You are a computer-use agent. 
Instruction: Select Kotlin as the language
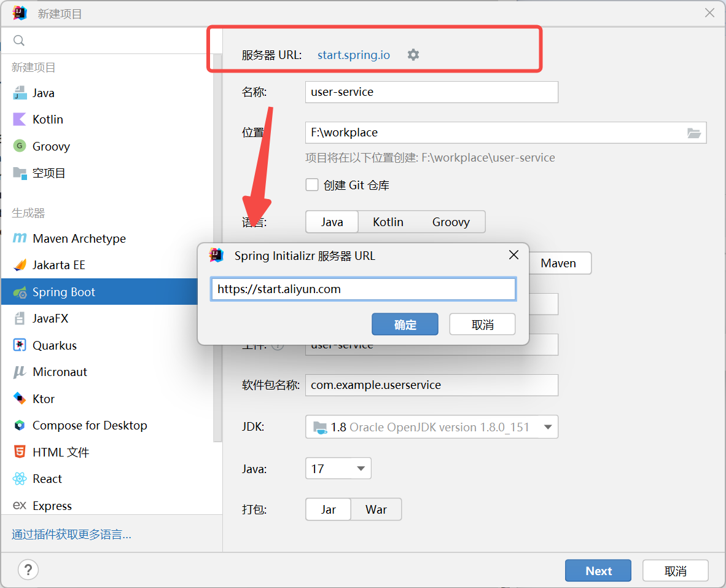(388, 222)
